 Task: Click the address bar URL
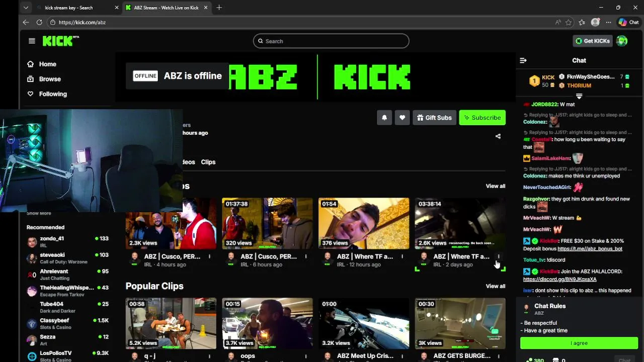tap(82, 22)
